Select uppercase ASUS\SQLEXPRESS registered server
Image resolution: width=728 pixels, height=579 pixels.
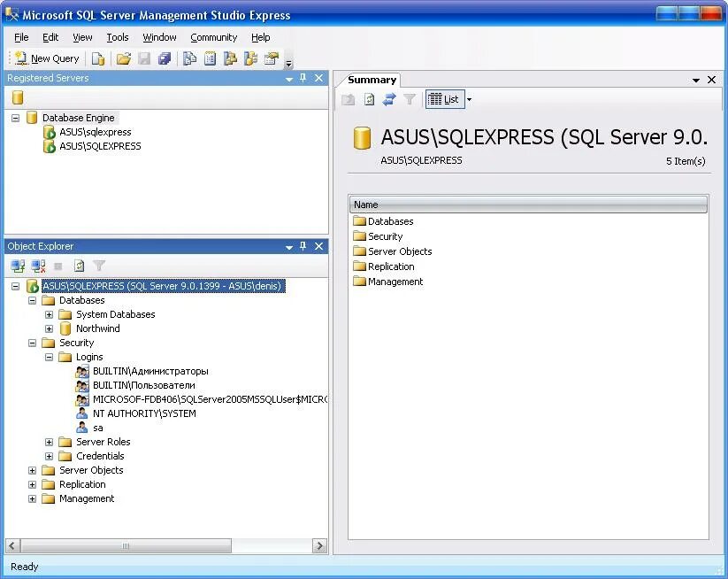point(100,146)
